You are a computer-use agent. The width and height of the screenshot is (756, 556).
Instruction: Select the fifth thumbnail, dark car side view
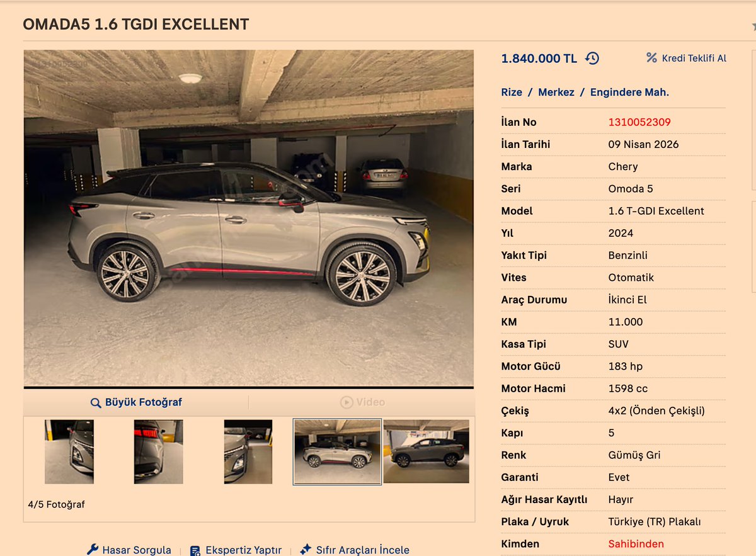click(427, 451)
